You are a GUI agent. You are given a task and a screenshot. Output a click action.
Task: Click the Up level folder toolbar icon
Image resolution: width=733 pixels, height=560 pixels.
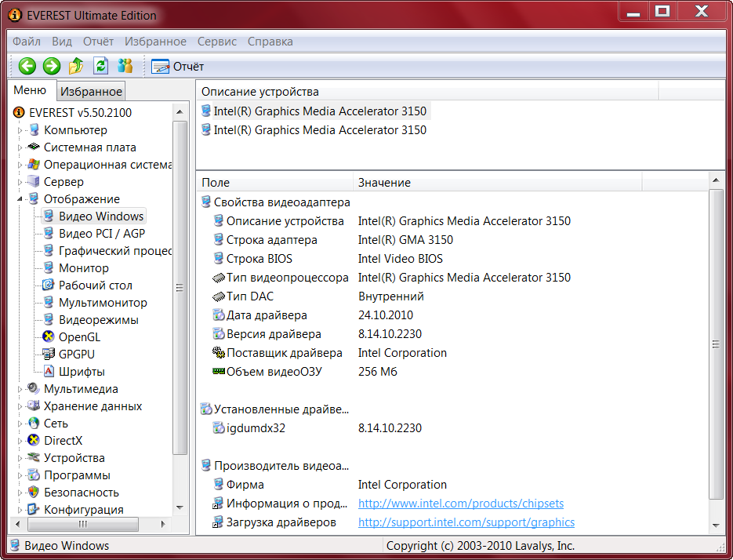(x=76, y=67)
